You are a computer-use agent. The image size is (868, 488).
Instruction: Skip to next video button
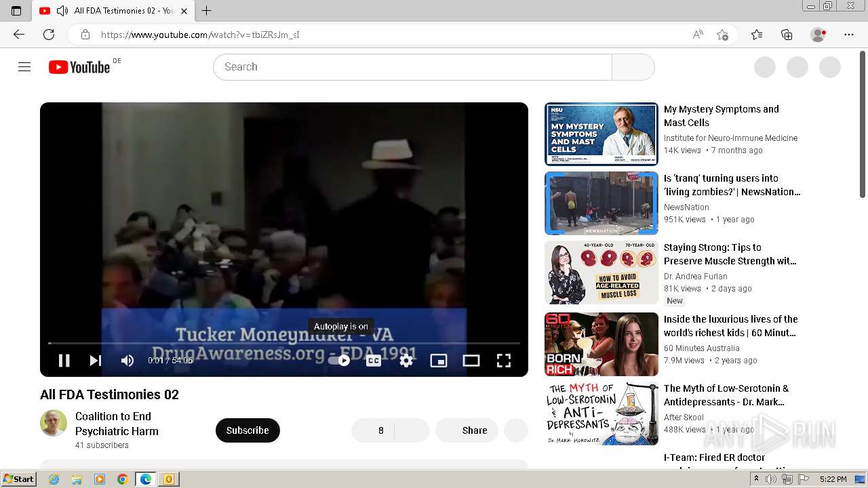coord(96,361)
